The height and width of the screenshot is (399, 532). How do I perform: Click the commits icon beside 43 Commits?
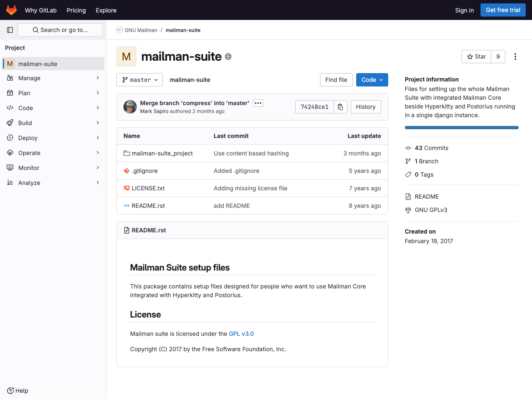tap(408, 148)
